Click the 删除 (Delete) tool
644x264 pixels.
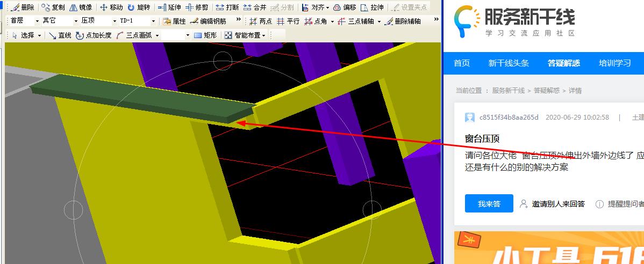[x=23, y=8]
